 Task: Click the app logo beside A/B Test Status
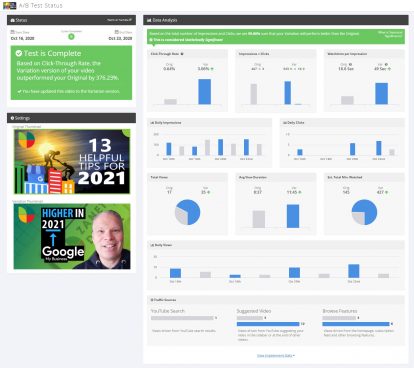[10, 5]
